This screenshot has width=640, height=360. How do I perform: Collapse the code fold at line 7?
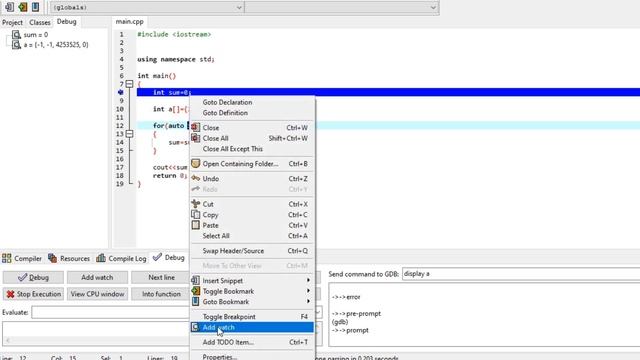[129, 84]
